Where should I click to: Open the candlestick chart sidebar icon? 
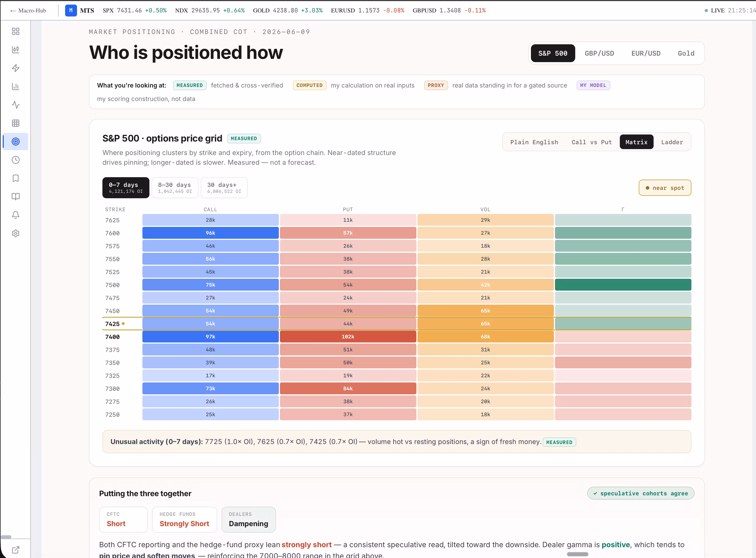pos(16,50)
